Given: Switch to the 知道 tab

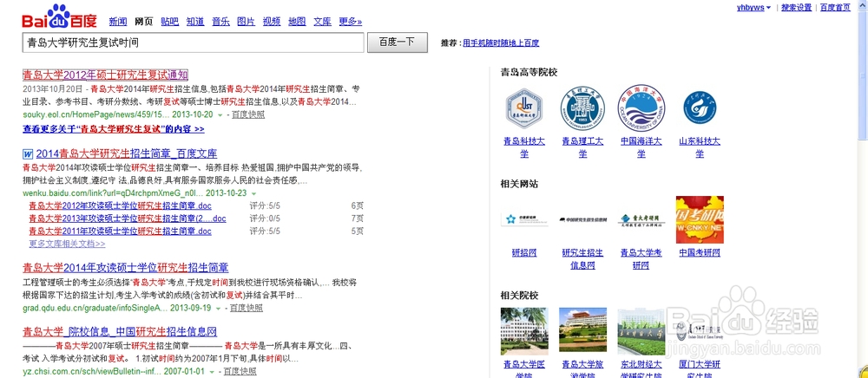Looking at the screenshot, I should coord(194,22).
